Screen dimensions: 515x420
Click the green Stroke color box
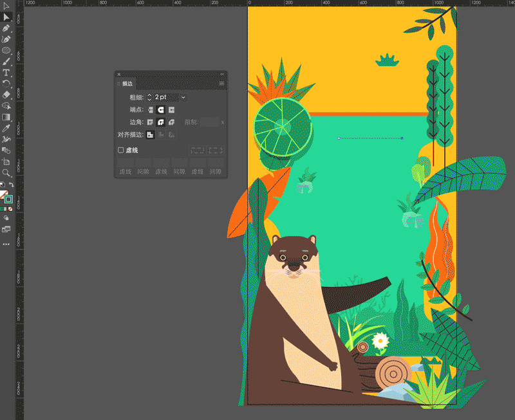[x=8, y=199]
